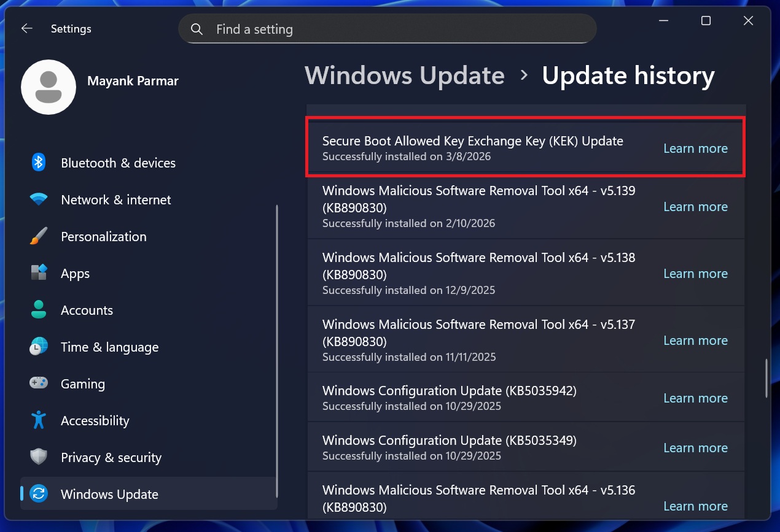
Task: Select the Apps sidebar icon
Action: tap(38, 273)
